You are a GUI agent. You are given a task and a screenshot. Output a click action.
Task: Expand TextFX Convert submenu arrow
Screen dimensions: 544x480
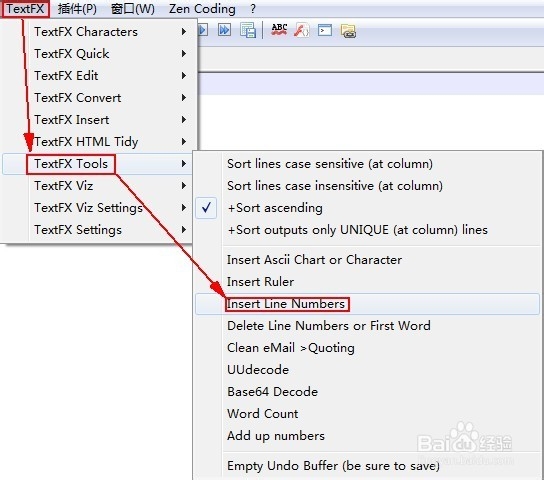(184, 97)
